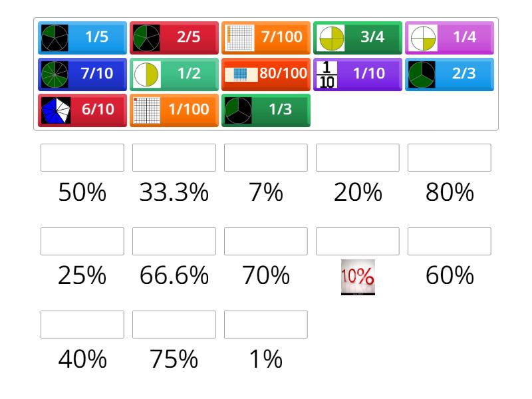Click the empty answer box above 33.3%
The height and width of the screenshot is (399, 532).
coord(173,158)
